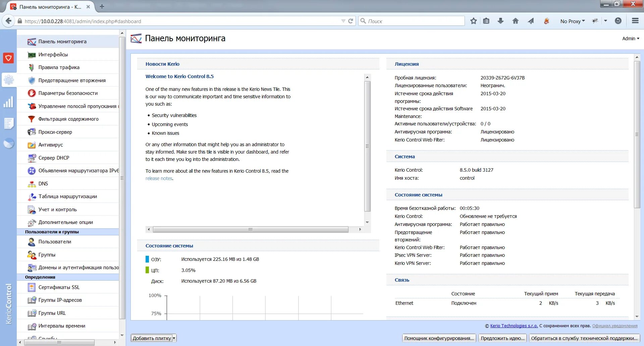Open a new browser tab
Screen dimensions: 644x346
click(102, 6)
